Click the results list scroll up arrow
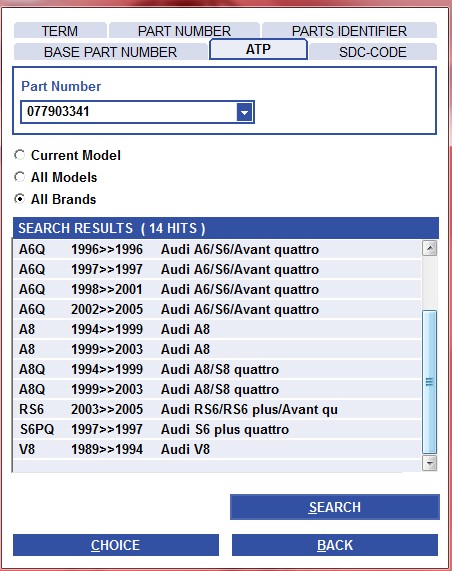This screenshot has height=571, width=452. pos(430,248)
